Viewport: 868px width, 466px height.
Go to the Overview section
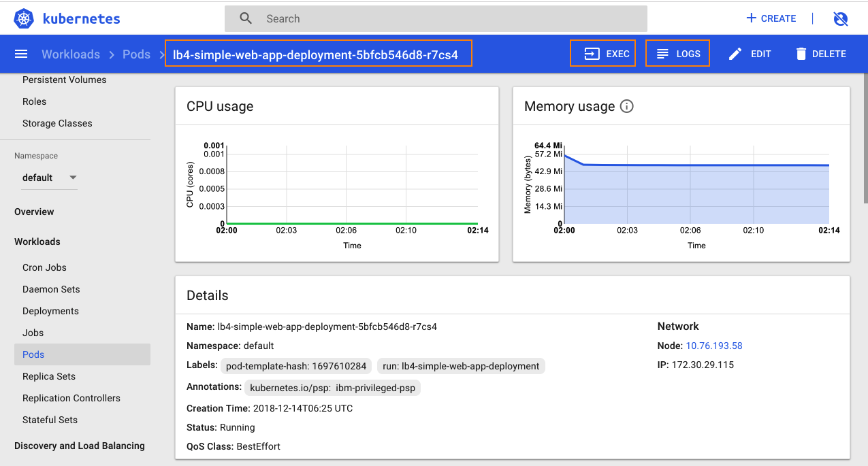(x=34, y=212)
